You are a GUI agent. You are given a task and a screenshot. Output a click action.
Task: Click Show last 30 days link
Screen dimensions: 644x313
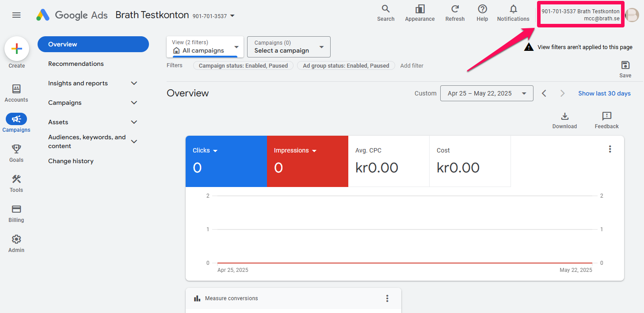pyautogui.click(x=604, y=93)
